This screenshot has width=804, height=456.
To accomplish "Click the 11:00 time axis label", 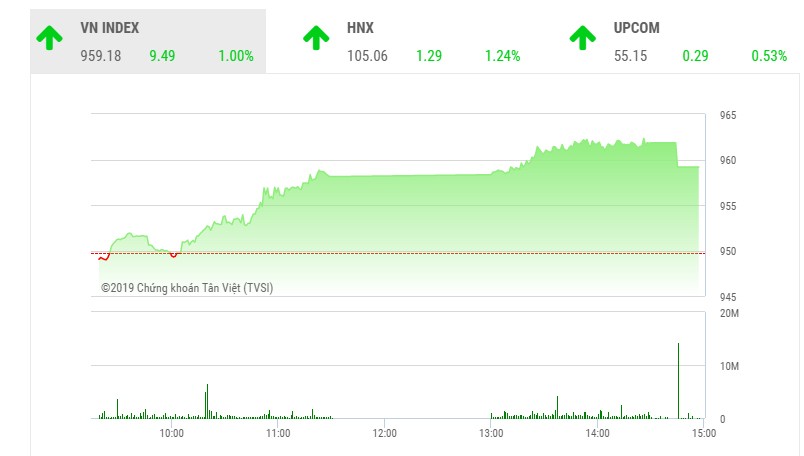I will click(278, 433).
